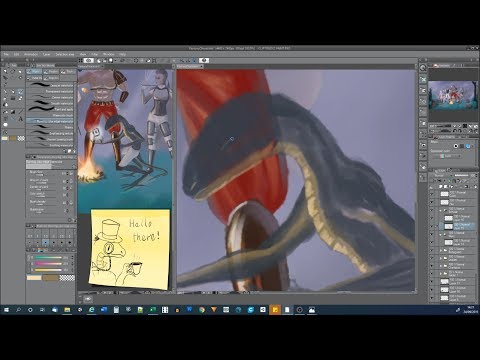Expand the lowest collapsed folder in the Layer panel

(x=441, y=274)
